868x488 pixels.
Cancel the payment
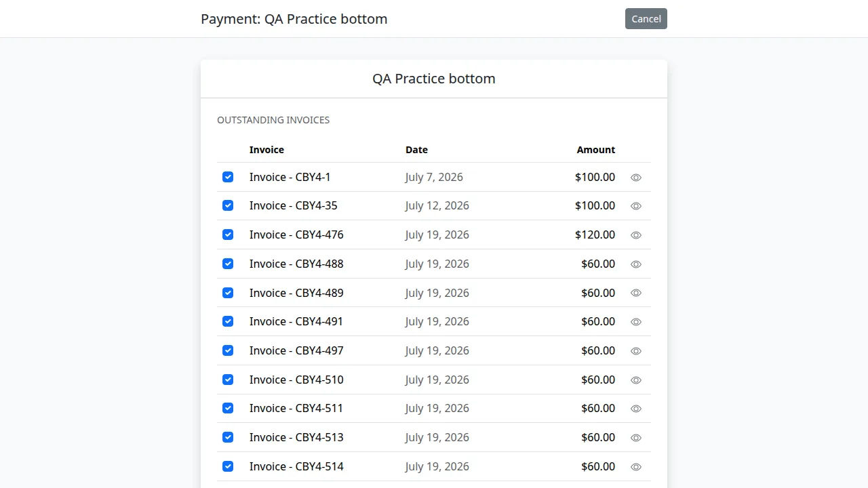[646, 19]
